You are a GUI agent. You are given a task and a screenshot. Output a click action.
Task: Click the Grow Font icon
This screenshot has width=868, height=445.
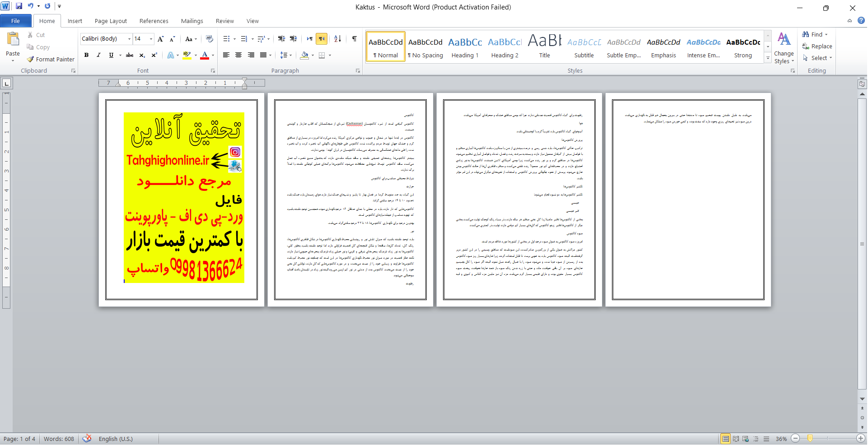click(161, 39)
